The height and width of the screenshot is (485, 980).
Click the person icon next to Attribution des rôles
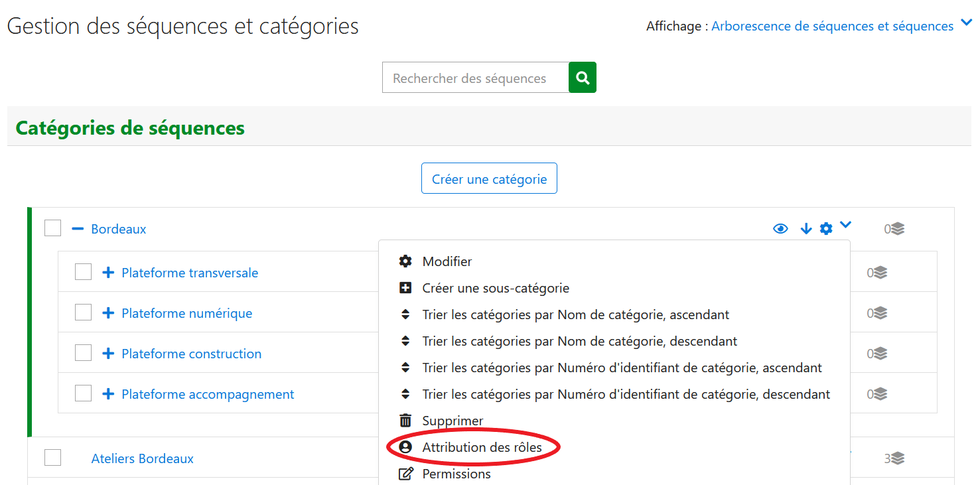[x=405, y=447]
